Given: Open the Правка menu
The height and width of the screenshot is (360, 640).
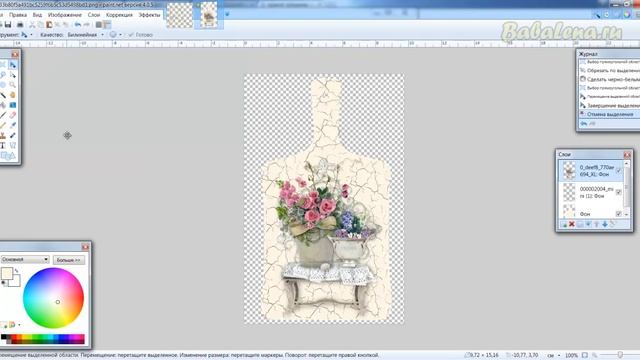Looking at the screenshot, I should (18, 15).
